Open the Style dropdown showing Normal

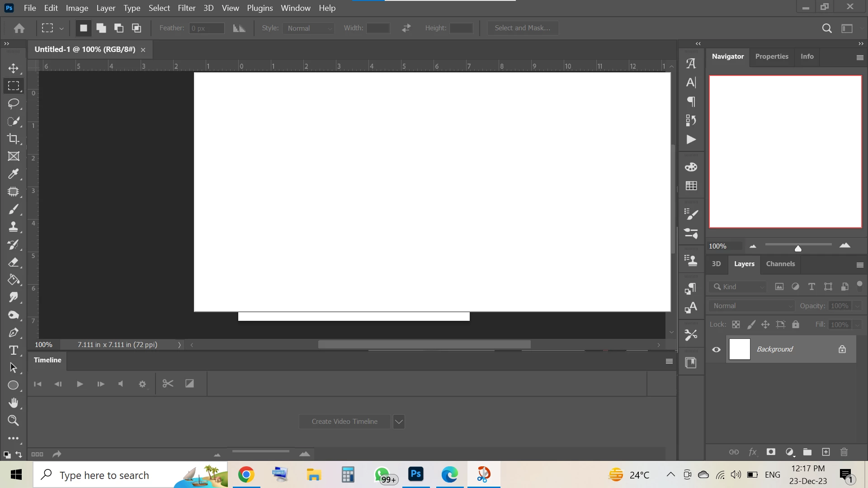[x=309, y=28]
